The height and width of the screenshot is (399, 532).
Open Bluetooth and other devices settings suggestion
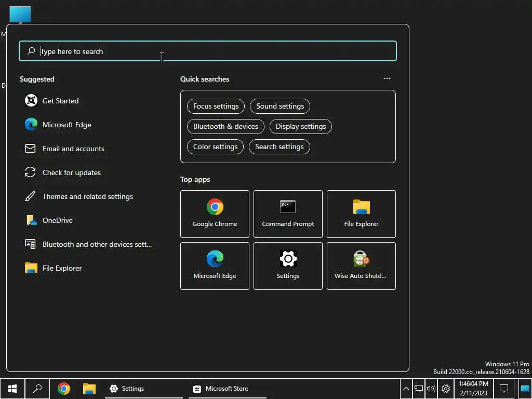coord(88,244)
